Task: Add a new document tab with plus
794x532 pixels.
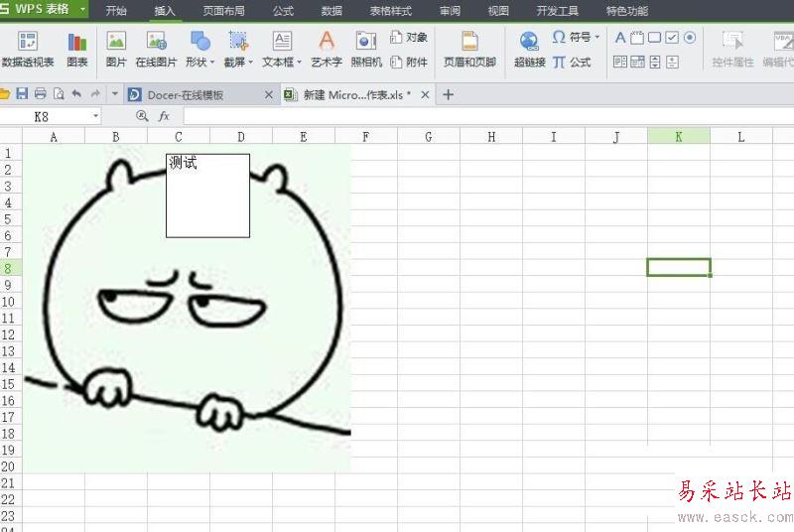Action: [x=449, y=94]
